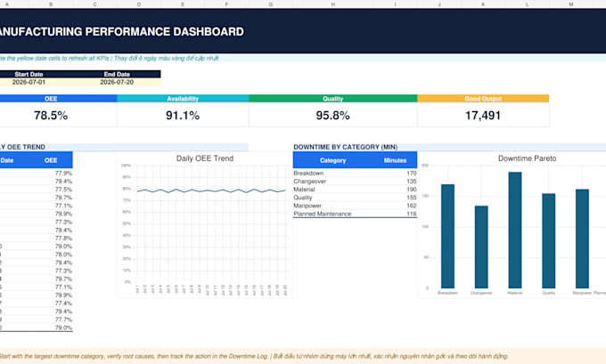Select the Good Output value 17,491

[483, 116]
